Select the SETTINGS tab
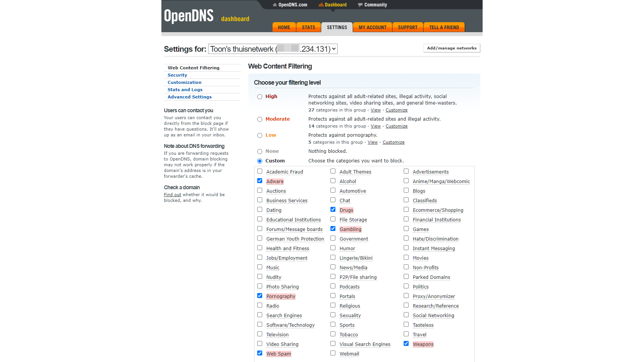The height and width of the screenshot is (362, 644). [337, 27]
